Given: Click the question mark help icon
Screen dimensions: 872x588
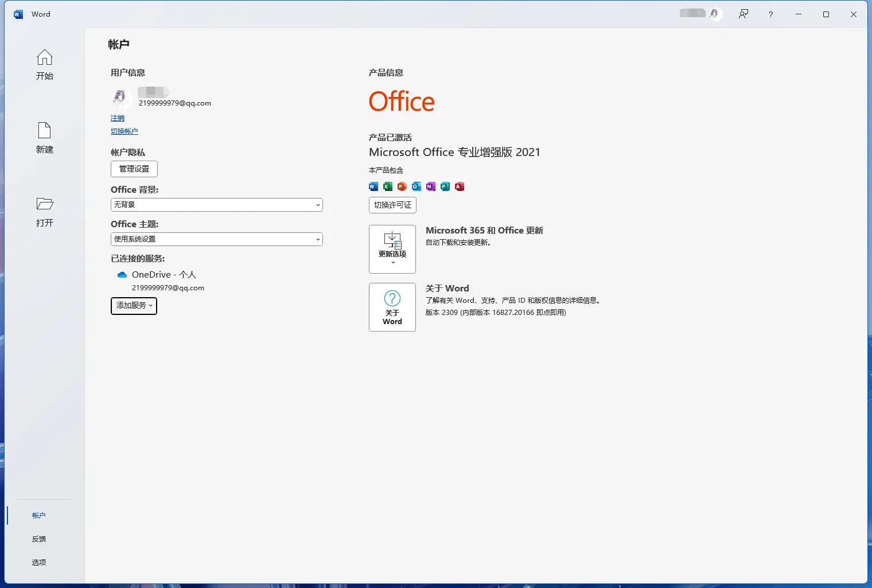Looking at the screenshot, I should [770, 14].
